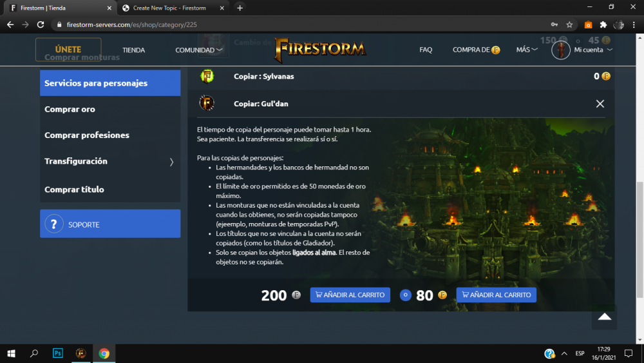Click the page vertical scrollbar

click(640, 239)
